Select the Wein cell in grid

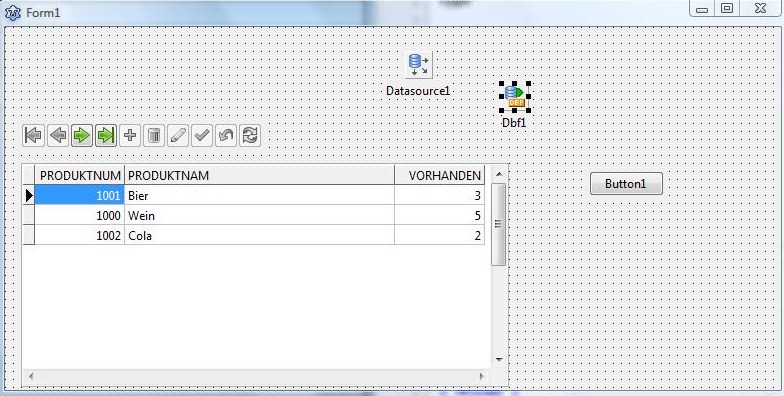tap(259, 216)
